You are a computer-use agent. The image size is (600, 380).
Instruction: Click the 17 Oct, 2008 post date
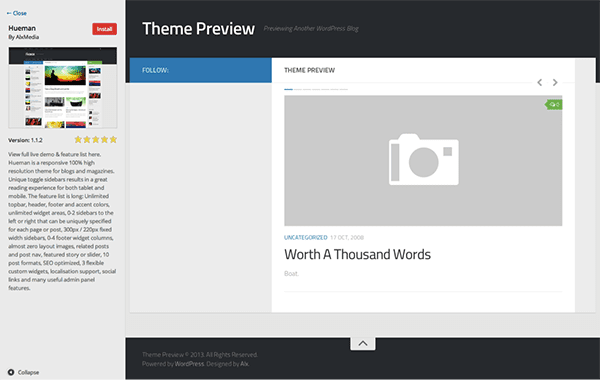coord(347,238)
